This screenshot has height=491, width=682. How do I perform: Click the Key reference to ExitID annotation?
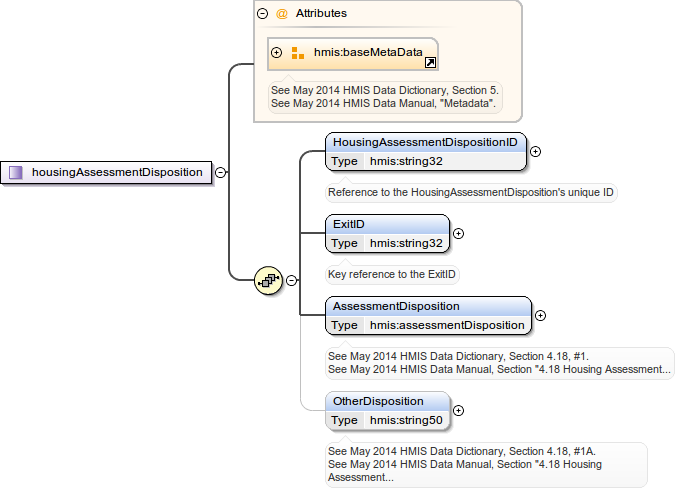pyautogui.click(x=393, y=274)
